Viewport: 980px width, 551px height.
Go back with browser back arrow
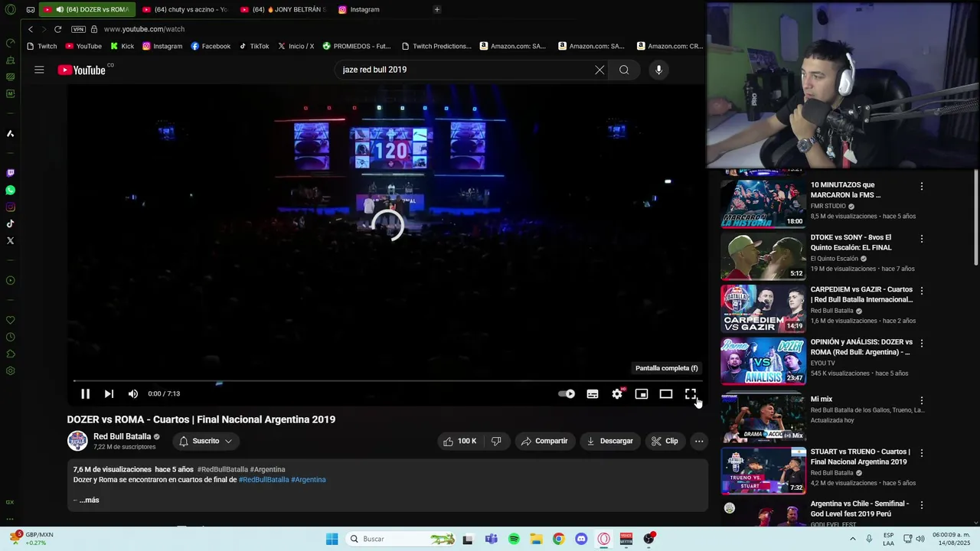pyautogui.click(x=31, y=29)
